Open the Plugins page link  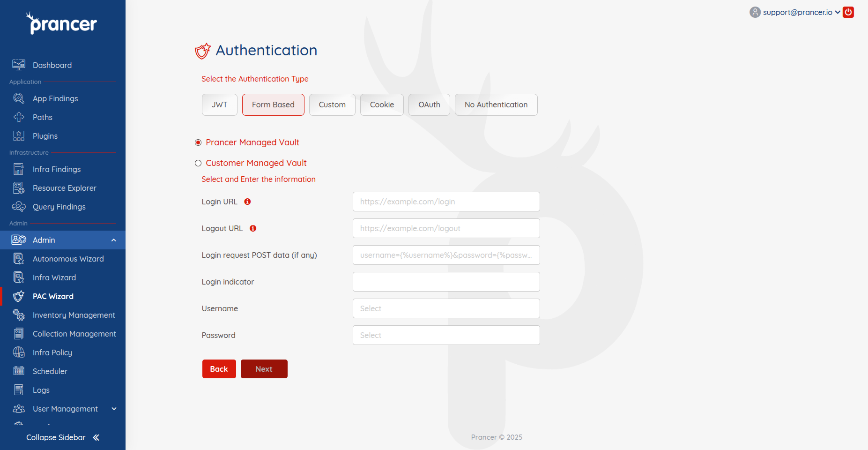coord(45,136)
